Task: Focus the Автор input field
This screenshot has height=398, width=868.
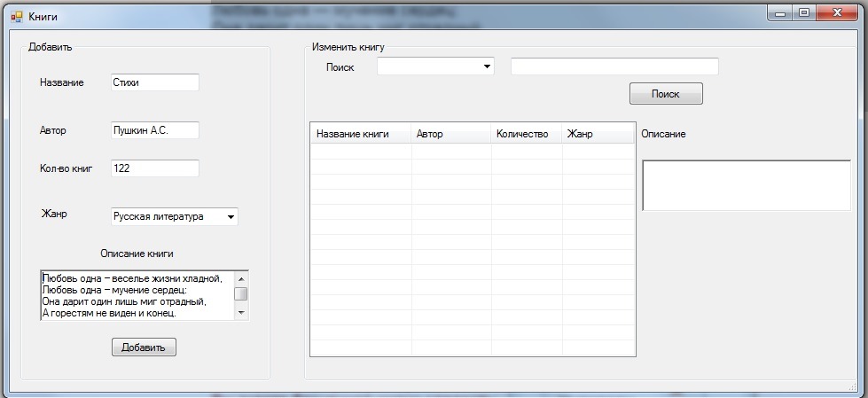Action: tap(155, 130)
